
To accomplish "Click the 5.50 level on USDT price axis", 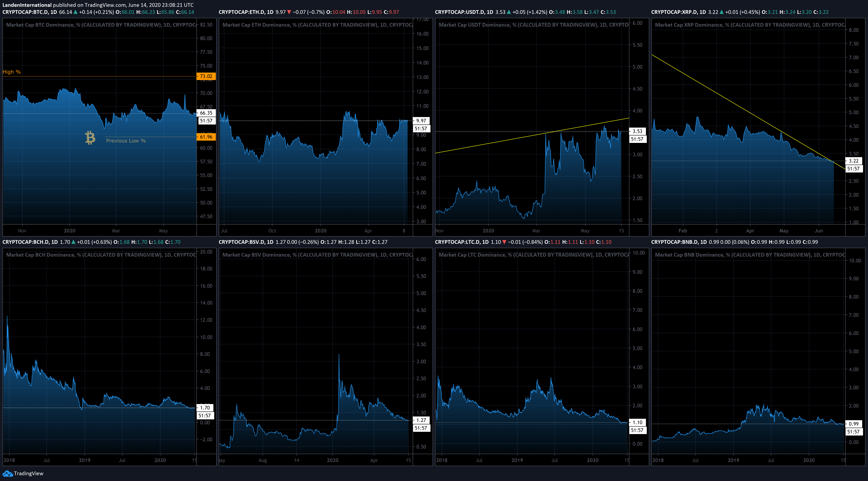I will 637,45.
